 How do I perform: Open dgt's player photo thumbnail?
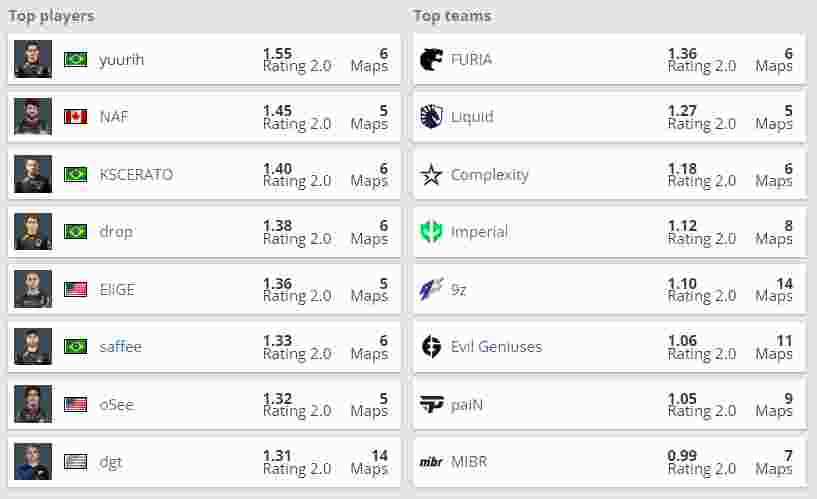point(33,461)
